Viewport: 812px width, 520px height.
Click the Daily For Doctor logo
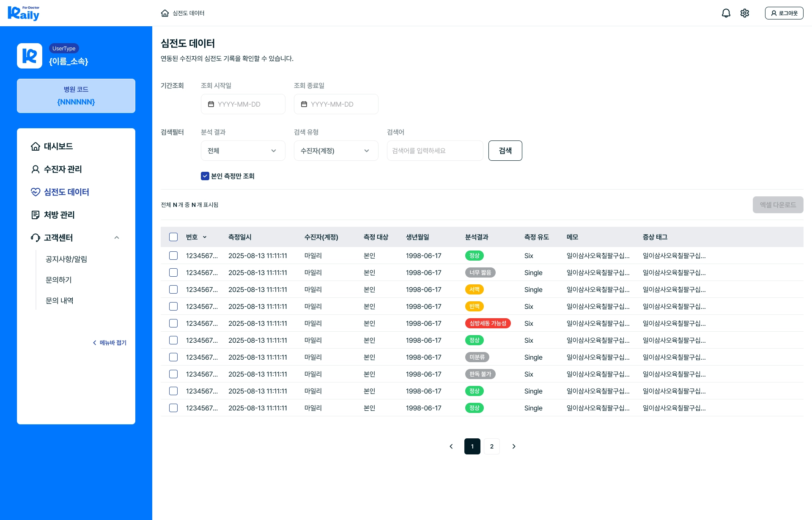pos(24,13)
